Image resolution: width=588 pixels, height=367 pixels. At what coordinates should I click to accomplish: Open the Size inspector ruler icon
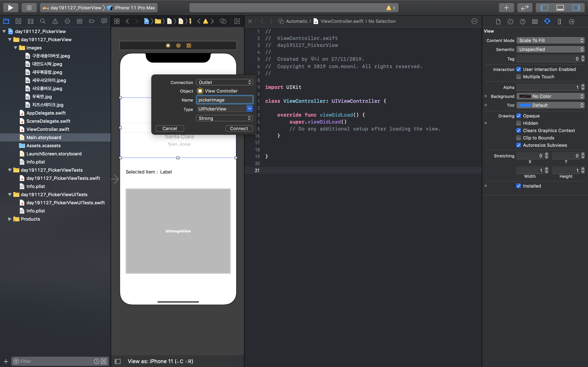tap(559, 21)
